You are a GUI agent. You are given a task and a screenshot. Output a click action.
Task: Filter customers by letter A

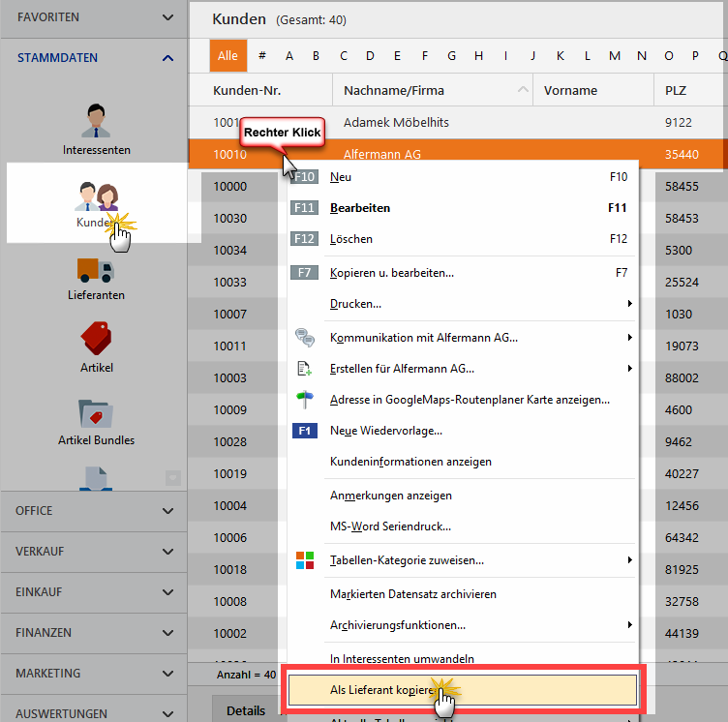click(289, 56)
